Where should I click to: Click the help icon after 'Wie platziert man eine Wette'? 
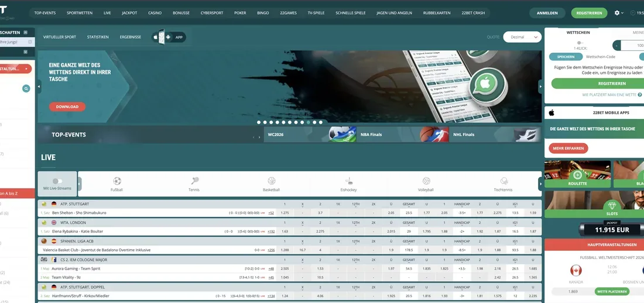[x=640, y=95]
